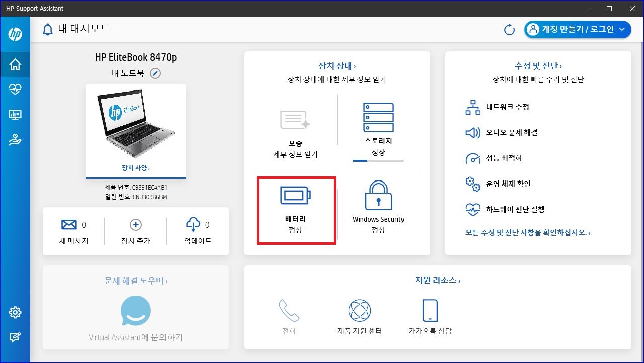Screen dimensions: 644x363
Task: Minimize the HP Support Assistant window
Action: 586,9
